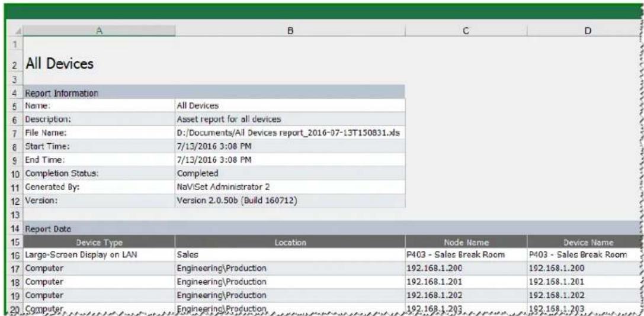The width and height of the screenshot is (644, 316).
Task: Select row 5 header
Action: (15, 105)
